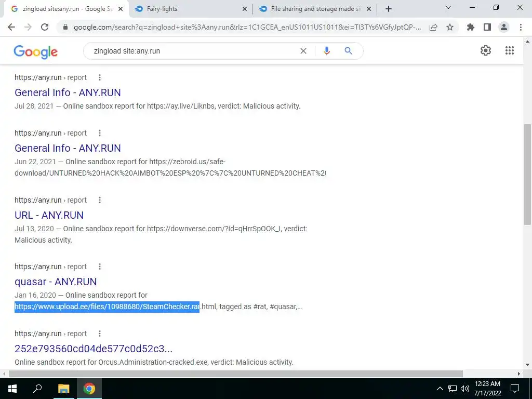The width and height of the screenshot is (532, 399).
Task: Open the URL - ANY.RUN result
Action: tap(49, 215)
